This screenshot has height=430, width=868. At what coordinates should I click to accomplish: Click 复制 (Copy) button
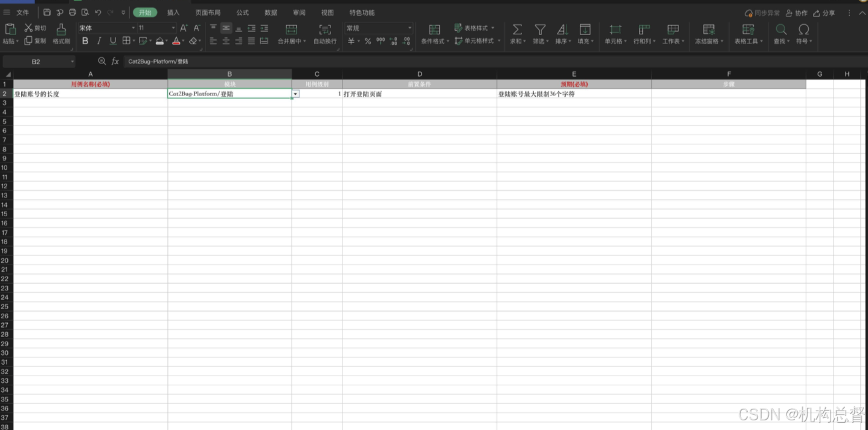(x=35, y=41)
